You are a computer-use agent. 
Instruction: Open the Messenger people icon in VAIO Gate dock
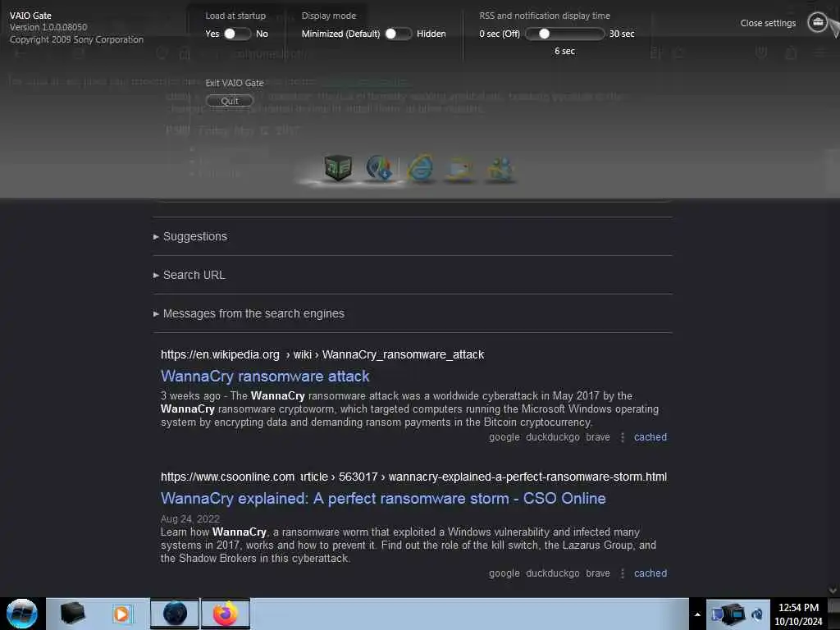point(500,169)
